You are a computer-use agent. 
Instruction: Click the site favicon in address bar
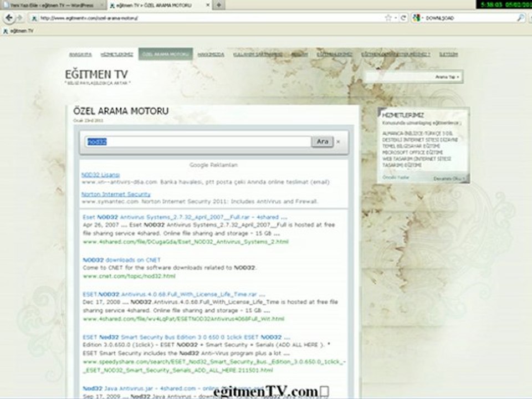[34, 18]
